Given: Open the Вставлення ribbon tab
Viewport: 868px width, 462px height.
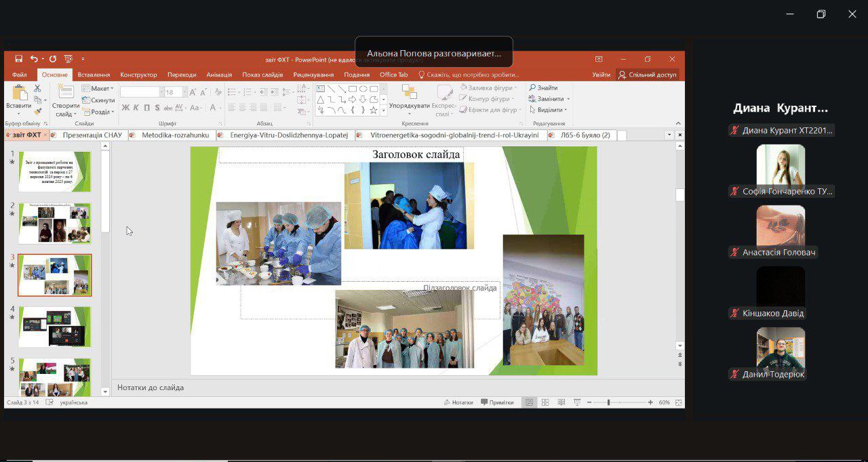Looking at the screenshot, I should 94,75.
